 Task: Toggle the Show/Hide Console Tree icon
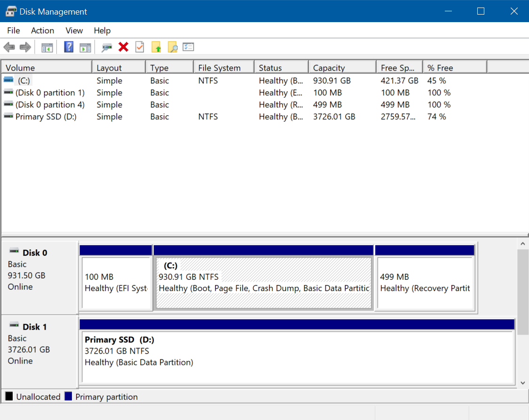coord(47,48)
